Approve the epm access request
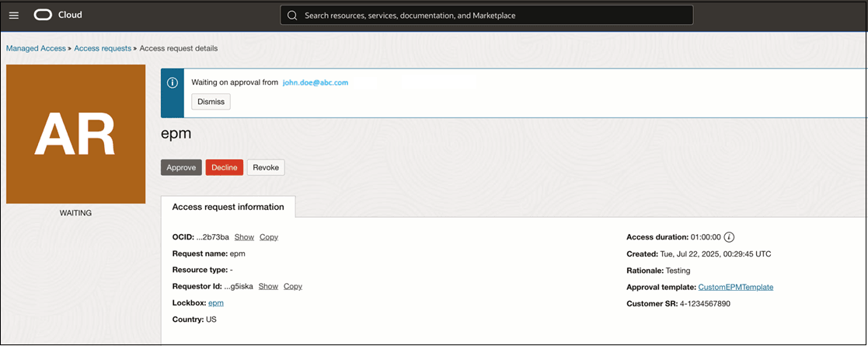The image size is (868, 346). click(x=181, y=168)
